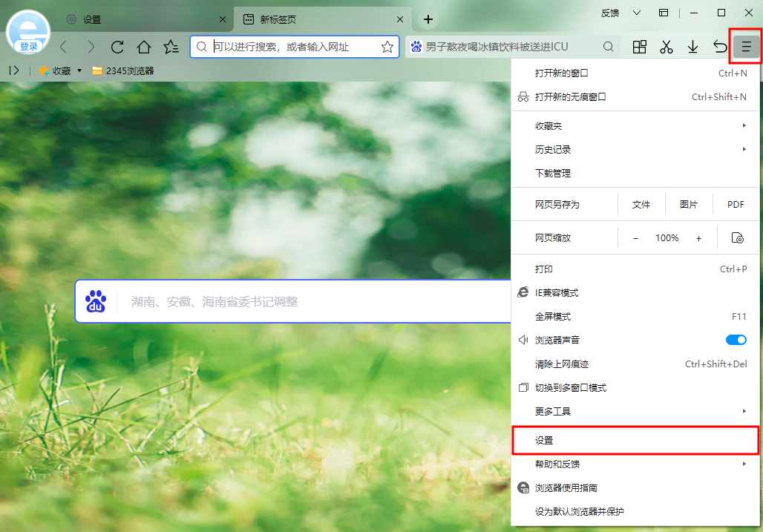Click the home button icon
This screenshot has height=532, width=763.
[x=144, y=47]
